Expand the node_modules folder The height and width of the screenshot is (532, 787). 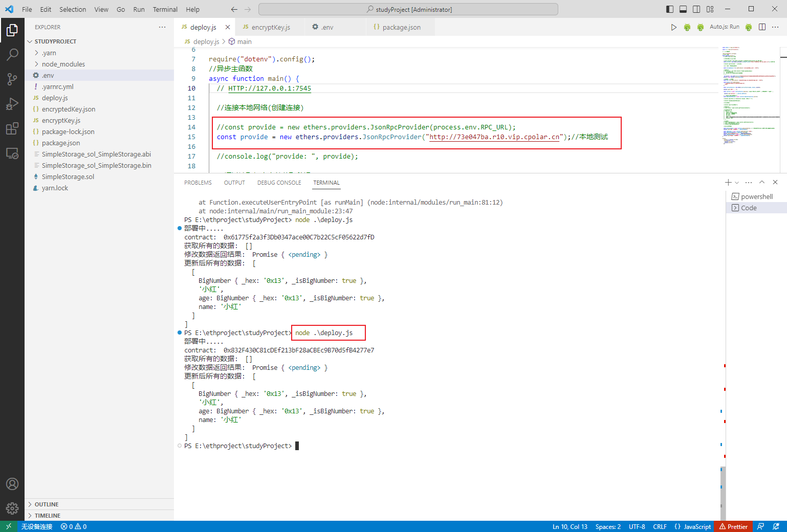tap(63, 64)
